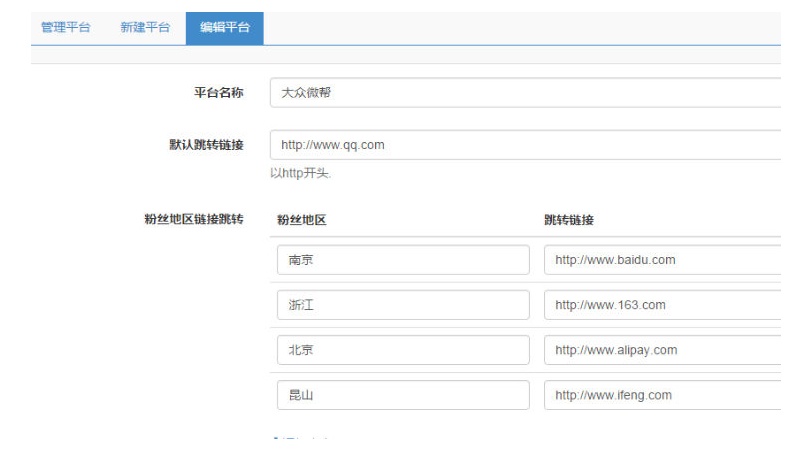
Task: Click the 默认跳转链接 label
Action: point(206,145)
